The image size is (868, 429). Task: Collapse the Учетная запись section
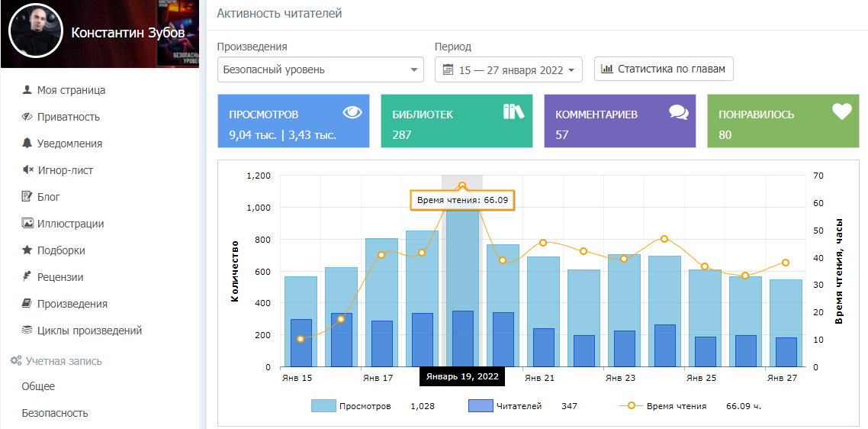(63, 361)
